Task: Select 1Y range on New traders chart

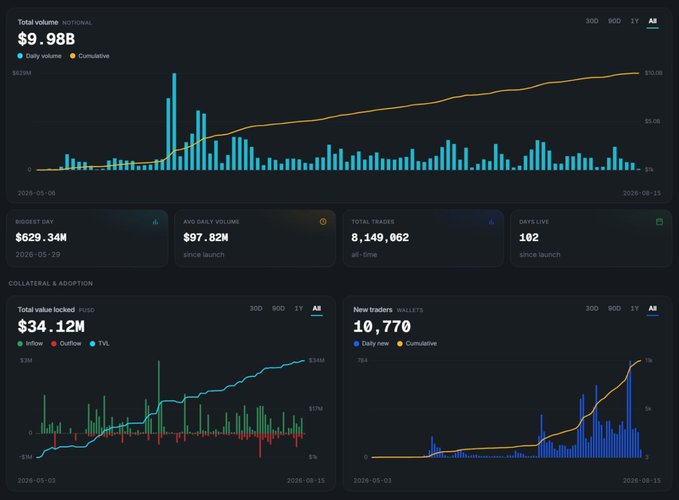Action: 634,308
